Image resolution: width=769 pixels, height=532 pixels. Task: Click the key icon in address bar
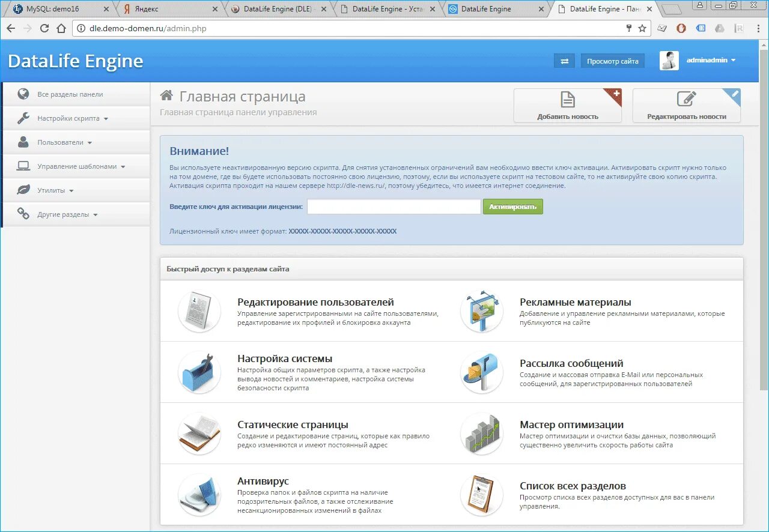(x=629, y=28)
